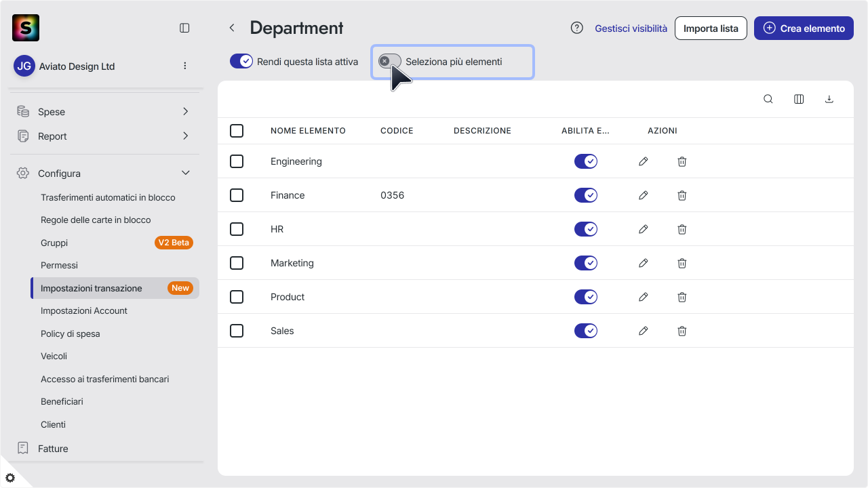Delete the Product element
The image size is (868, 488).
[x=682, y=297]
